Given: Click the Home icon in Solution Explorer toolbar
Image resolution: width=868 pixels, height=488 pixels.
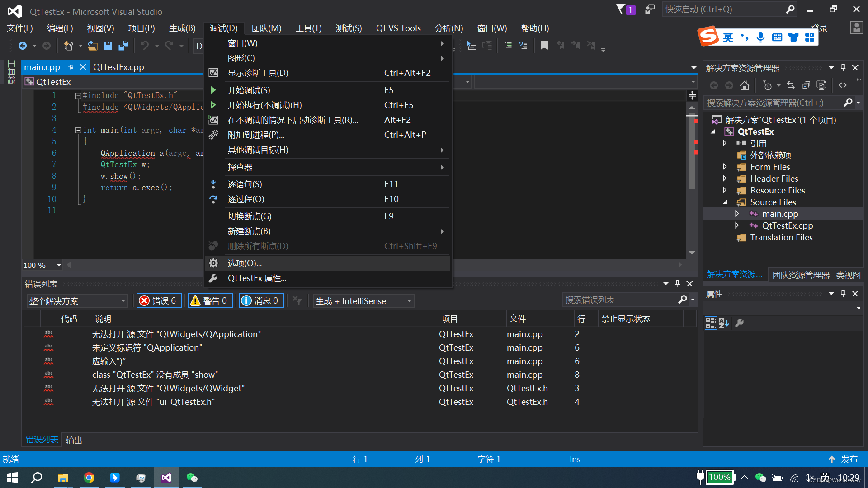Looking at the screenshot, I should coord(745,85).
